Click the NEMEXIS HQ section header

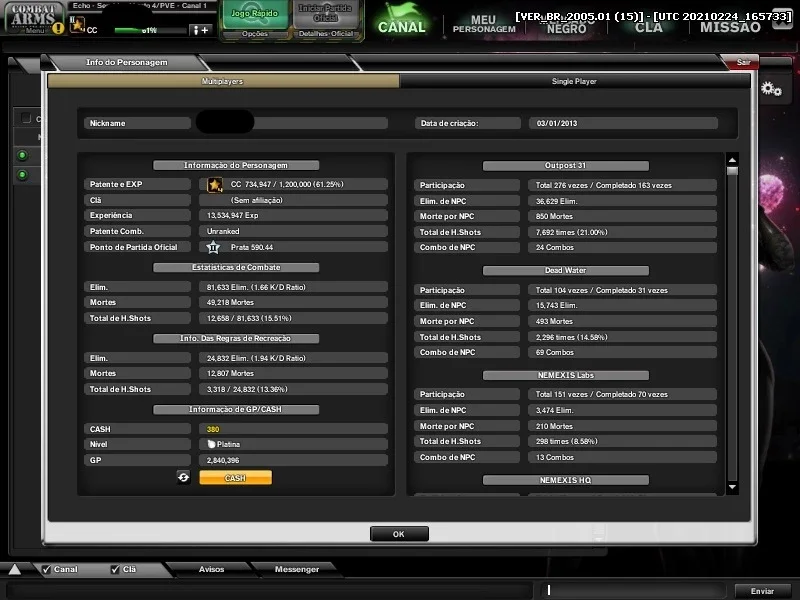566,480
